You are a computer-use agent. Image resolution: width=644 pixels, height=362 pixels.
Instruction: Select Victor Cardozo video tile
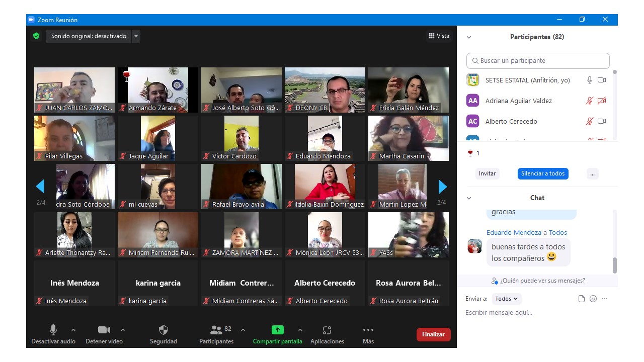[x=242, y=138]
